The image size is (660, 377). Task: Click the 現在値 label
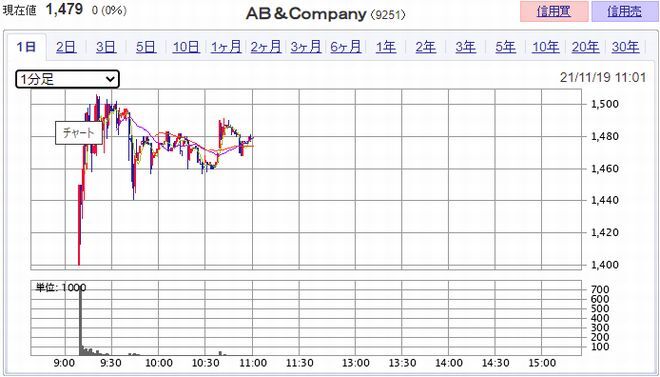pos(20,11)
